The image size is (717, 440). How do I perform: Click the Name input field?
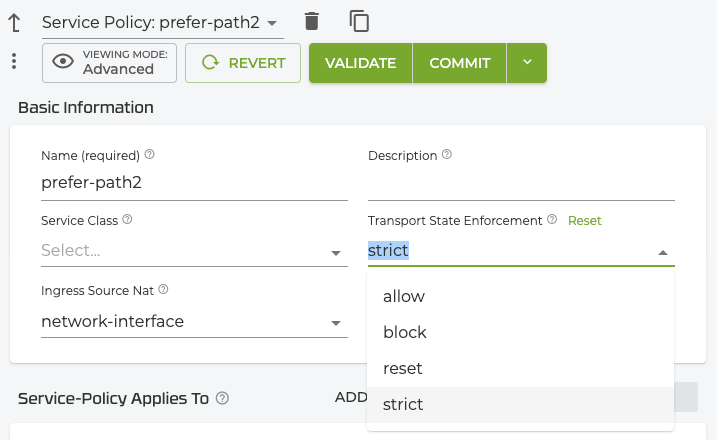pyautogui.click(x=194, y=183)
